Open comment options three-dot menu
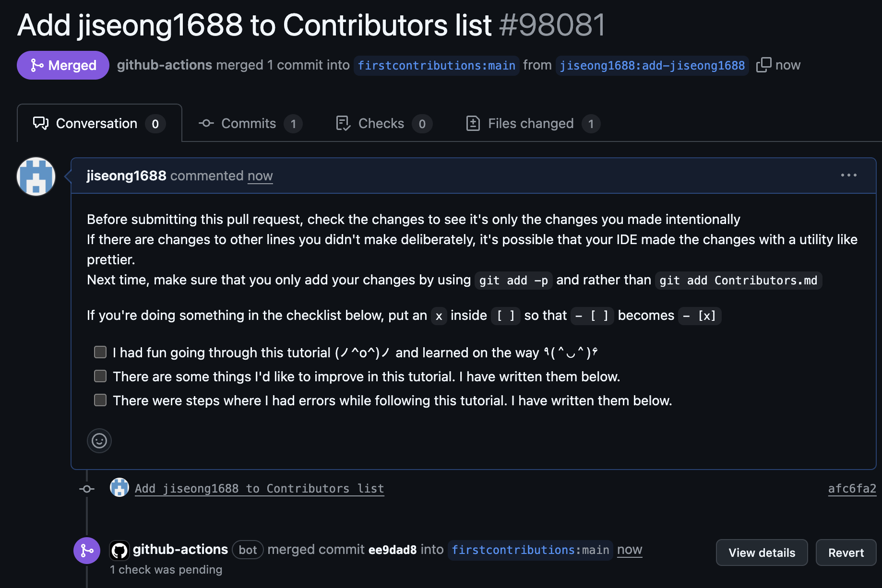882x588 pixels. tap(849, 176)
